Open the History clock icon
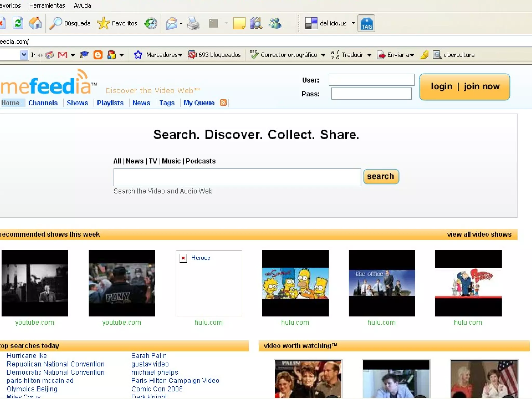This screenshot has height=399, width=532. [151, 23]
